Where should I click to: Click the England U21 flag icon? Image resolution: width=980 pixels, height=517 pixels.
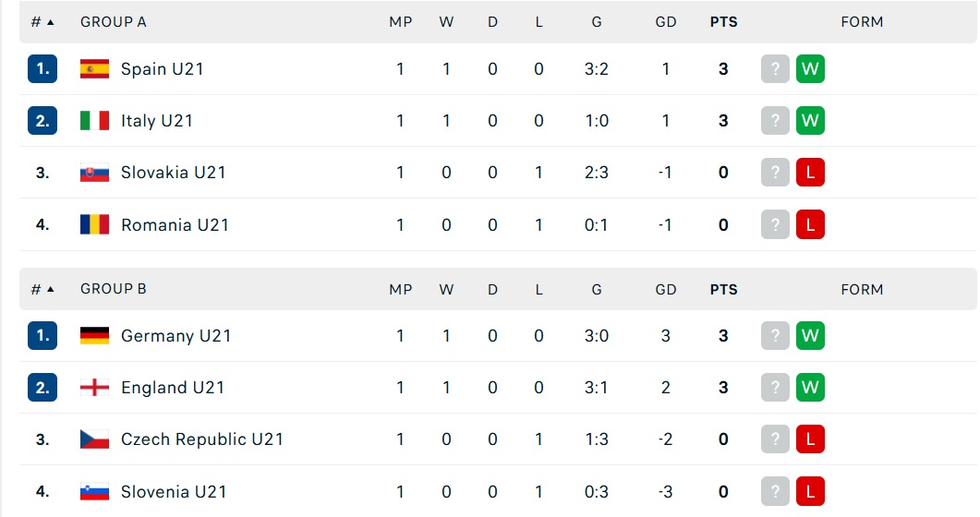[94, 388]
